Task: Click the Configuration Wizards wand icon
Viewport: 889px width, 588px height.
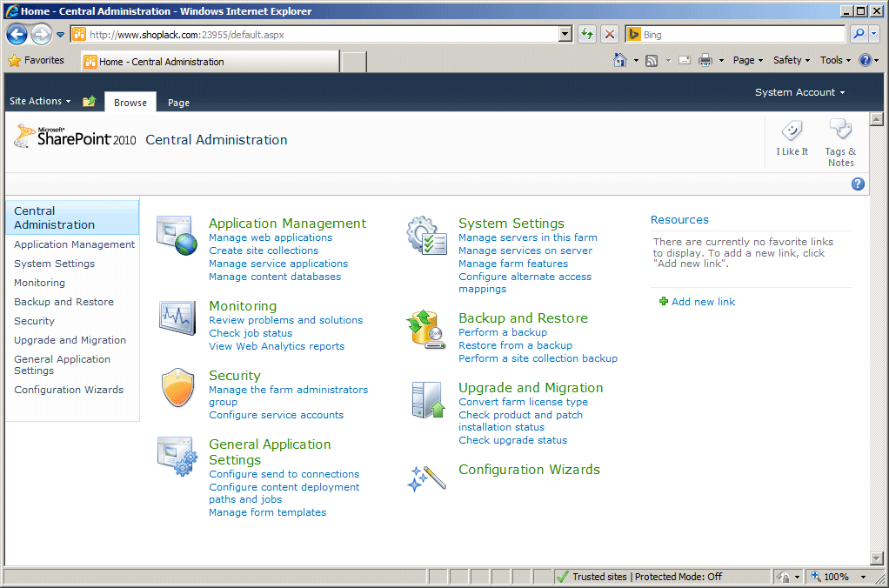Action: click(x=427, y=478)
